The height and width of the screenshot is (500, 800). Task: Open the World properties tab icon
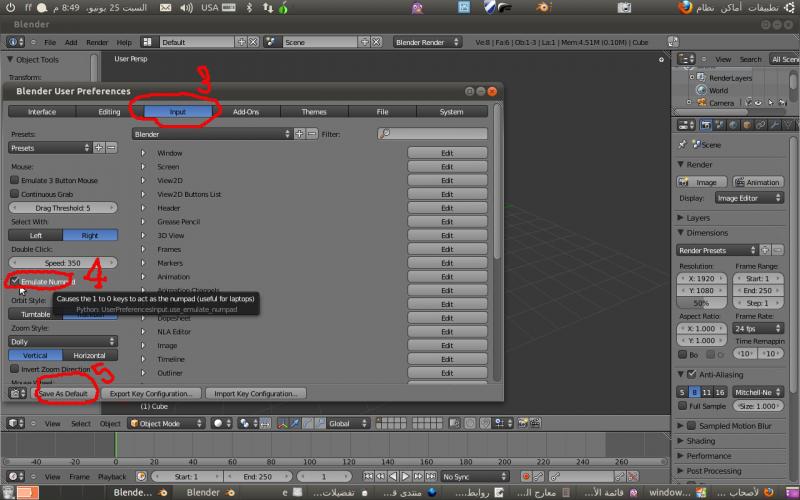click(x=733, y=125)
